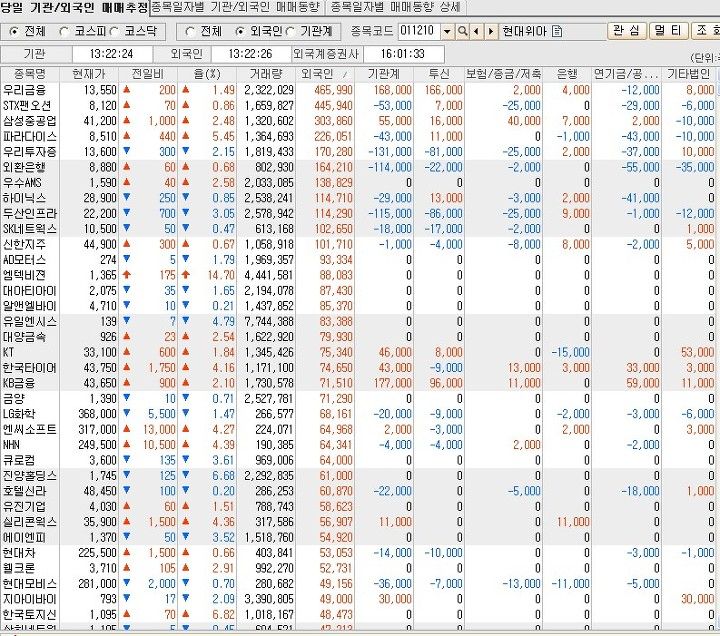Sort by 기타법인 column header
This screenshot has height=636, width=720.
tap(689, 74)
